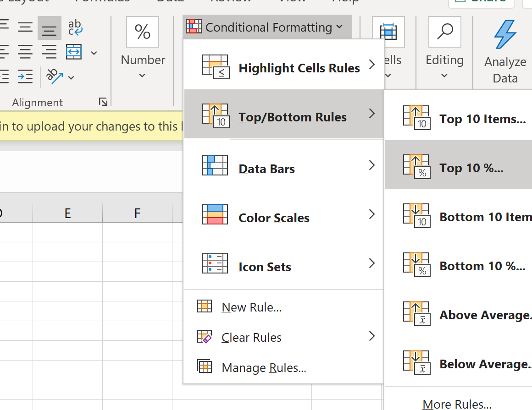
Task: Expand Highlight Cells Rules chevron arrow
Action: [x=372, y=65]
